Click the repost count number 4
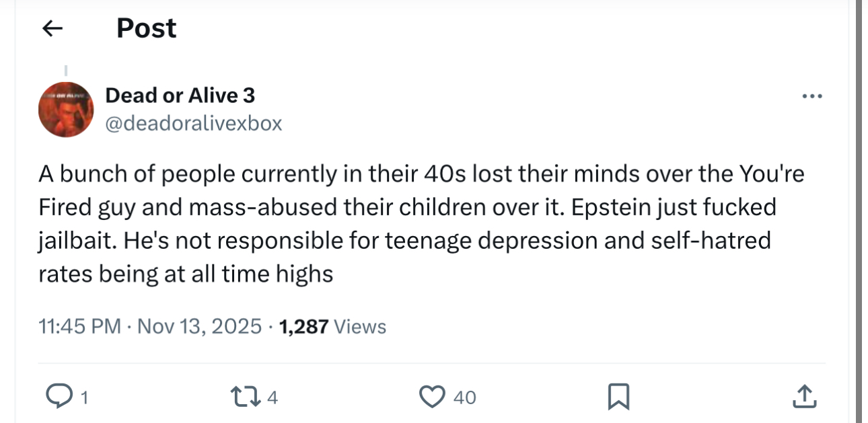Image resolution: width=868 pixels, height=423 pixels. (273, 398)
